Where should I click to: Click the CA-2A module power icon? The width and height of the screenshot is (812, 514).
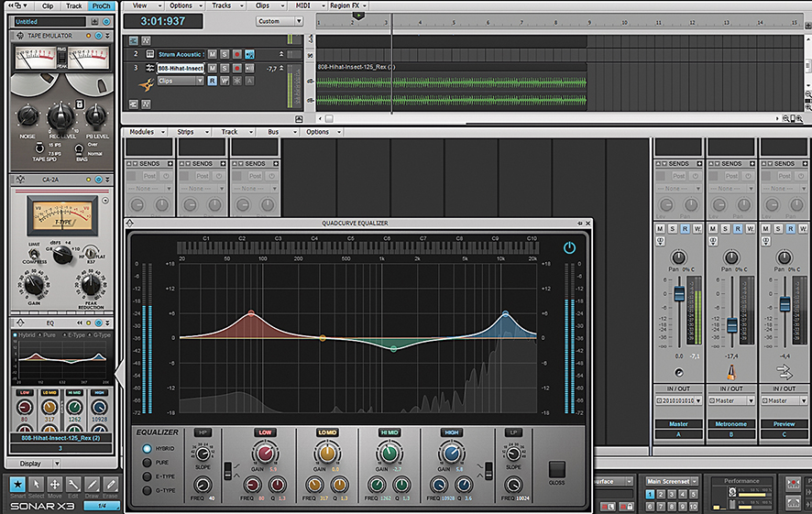click(98, 180)
